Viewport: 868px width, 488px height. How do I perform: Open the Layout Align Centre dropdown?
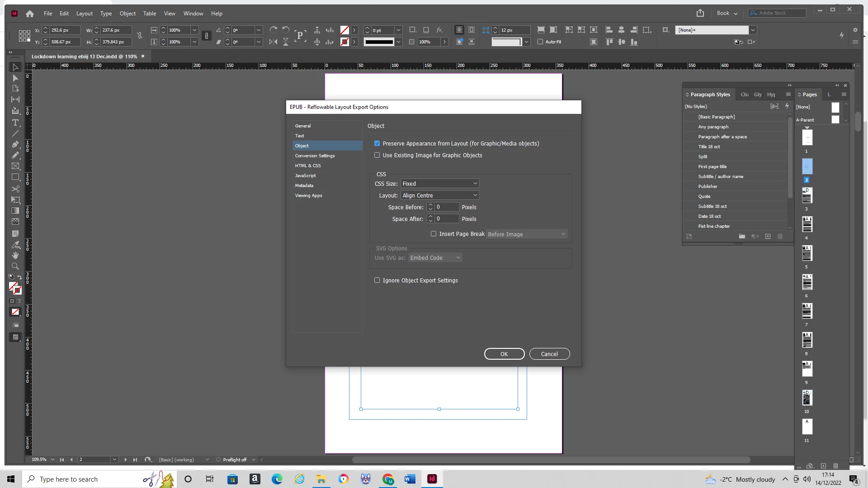[439, 195]
